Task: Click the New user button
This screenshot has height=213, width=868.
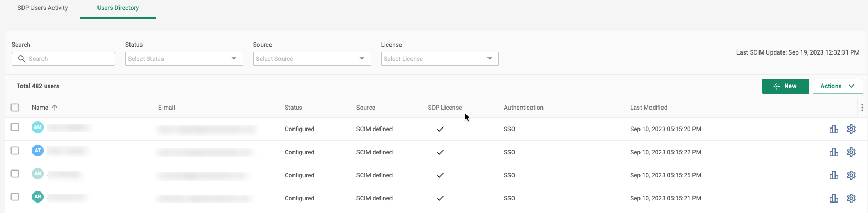Action: [x=785, y=86]
